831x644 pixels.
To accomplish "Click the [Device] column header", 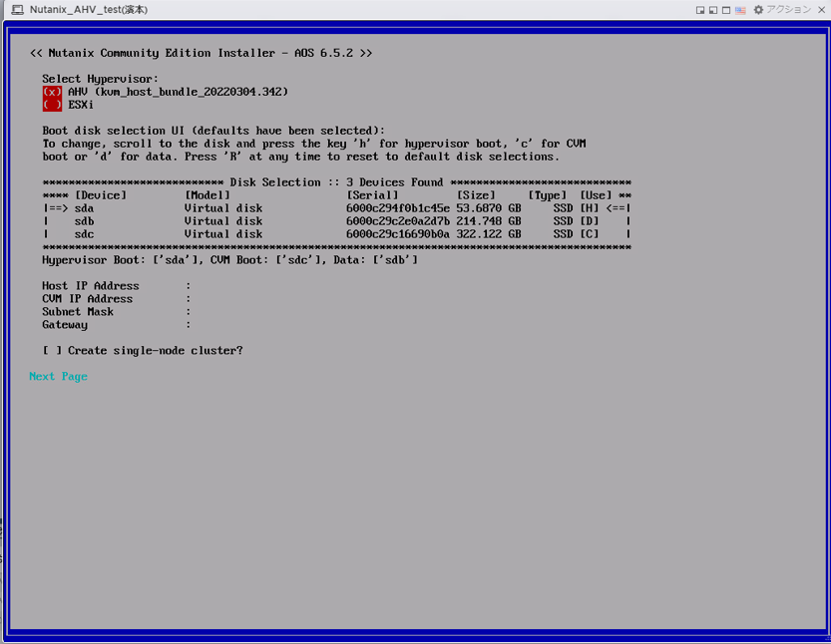I will 101,195.
